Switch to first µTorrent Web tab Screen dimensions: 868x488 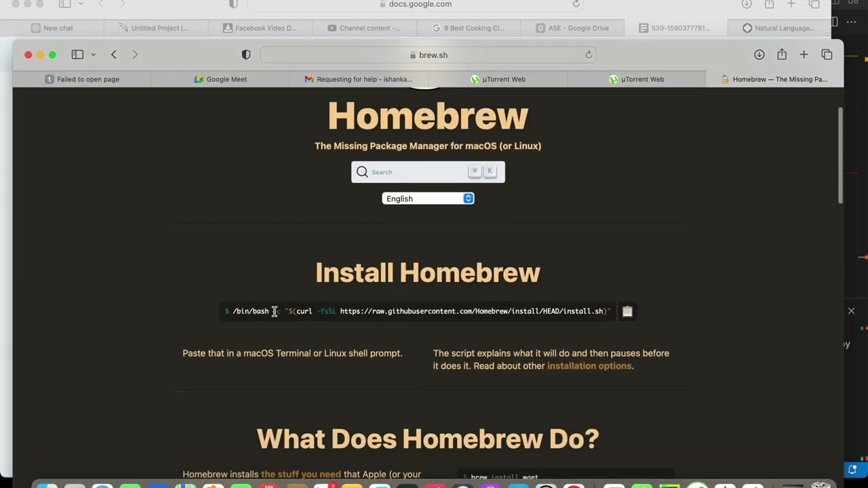(498, 79)
